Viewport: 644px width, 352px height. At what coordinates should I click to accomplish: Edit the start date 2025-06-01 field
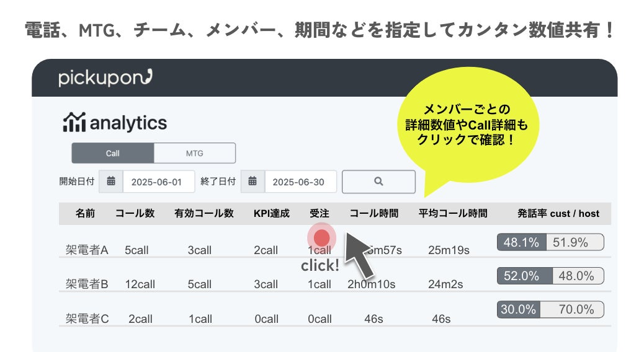[x=159, y=182]
